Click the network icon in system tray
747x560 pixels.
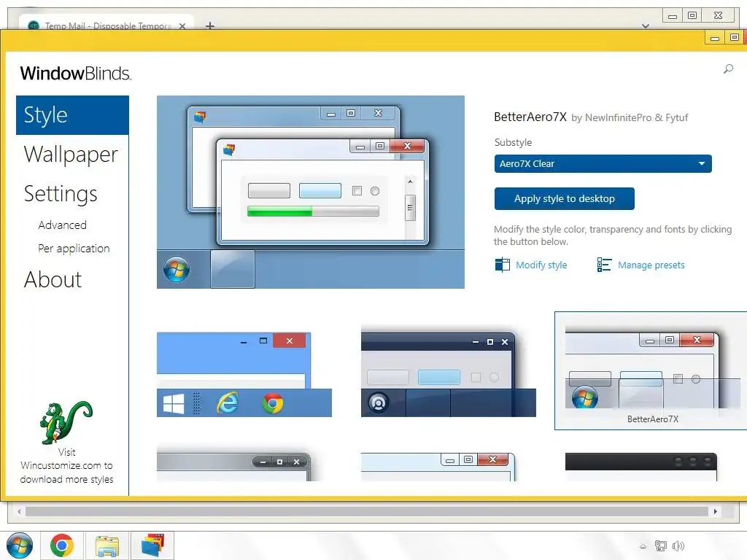[x=661, y=545]
